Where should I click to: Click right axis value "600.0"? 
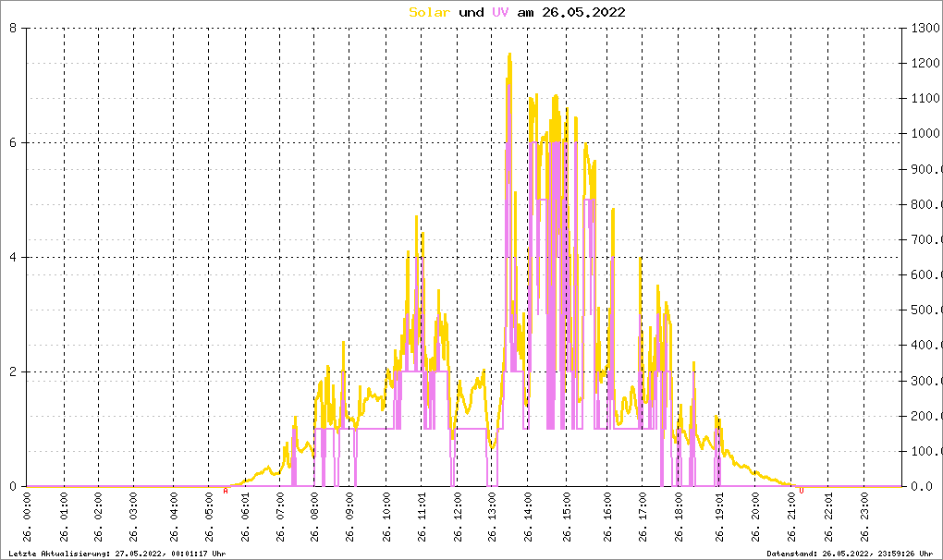pyautogui.click(x=926, y=275)
